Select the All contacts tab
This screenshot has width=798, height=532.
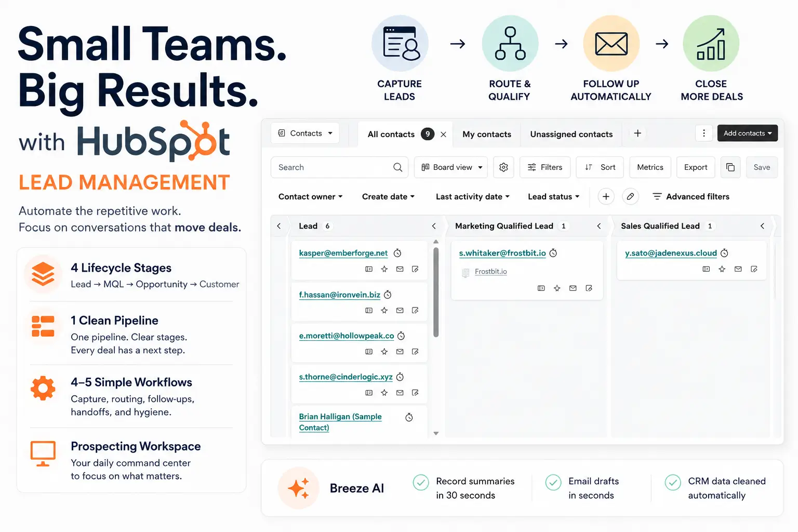pyautogui.click(x=391, y=134)
